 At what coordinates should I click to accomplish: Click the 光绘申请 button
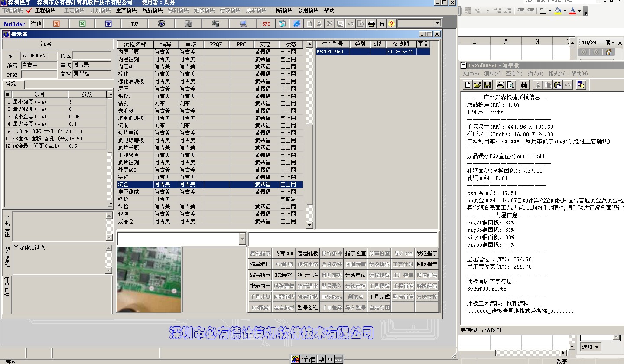pyautogui.click(x=355, y=275)
